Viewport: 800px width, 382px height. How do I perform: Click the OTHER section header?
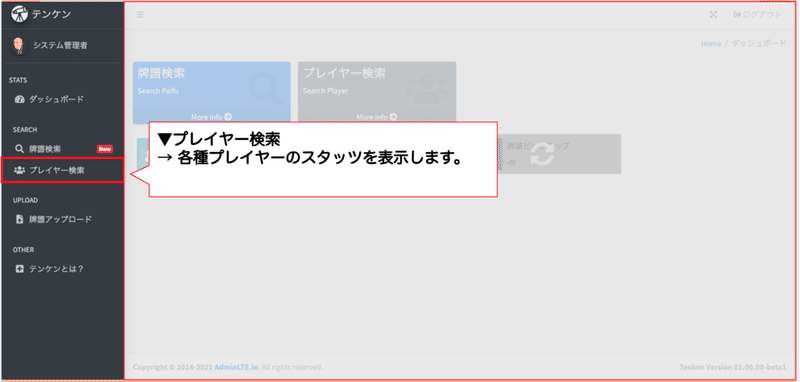(23, 250)
